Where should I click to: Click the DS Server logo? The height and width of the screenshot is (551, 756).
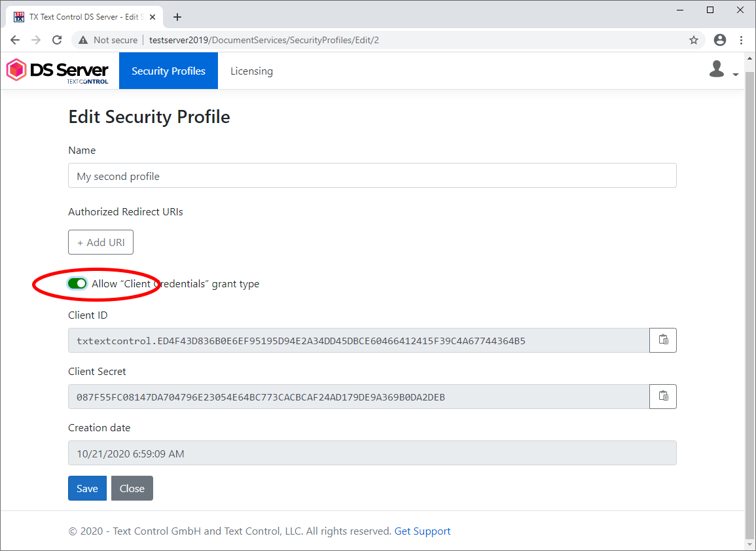pyautogui.click(x=57, y=70)
